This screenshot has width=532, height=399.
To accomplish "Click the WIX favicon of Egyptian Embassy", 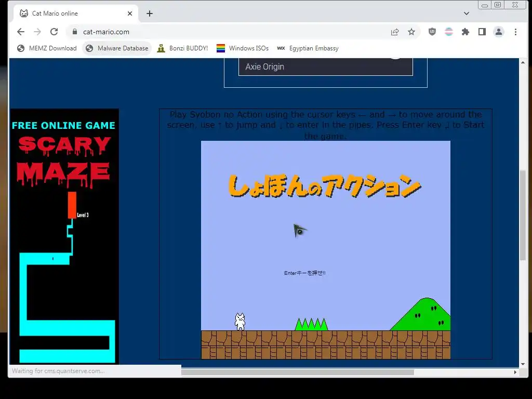I will point(281,48).
